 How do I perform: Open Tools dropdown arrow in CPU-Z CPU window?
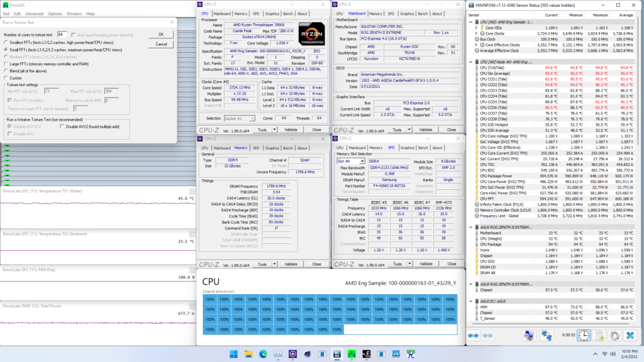click(274, 129)
